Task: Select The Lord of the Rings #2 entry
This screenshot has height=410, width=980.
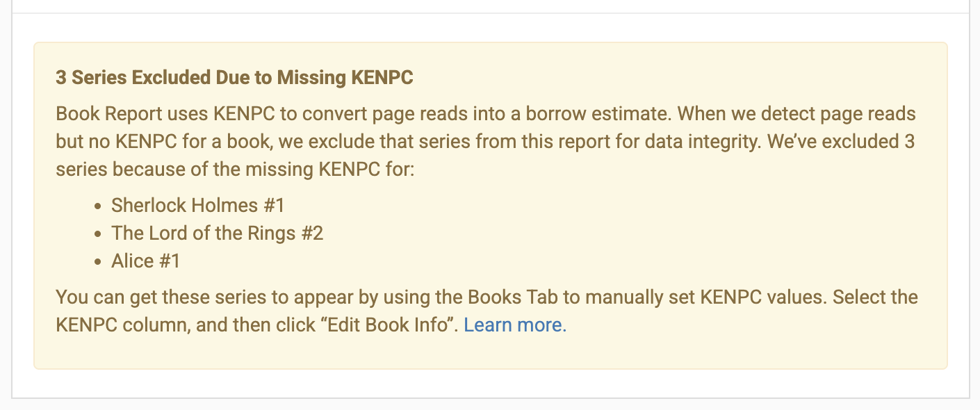Action: click(x=219, y=233)
